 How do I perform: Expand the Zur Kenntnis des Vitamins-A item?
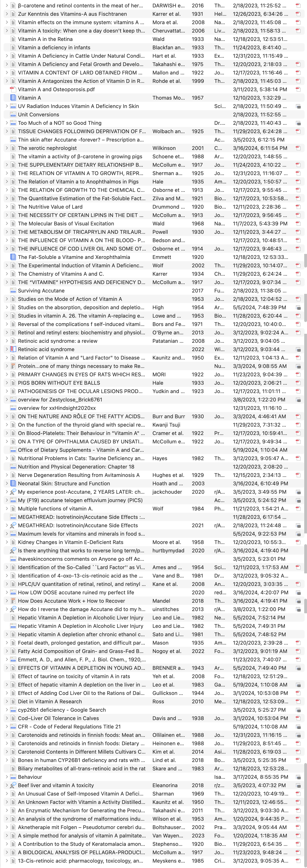click(x=6, y=14)
